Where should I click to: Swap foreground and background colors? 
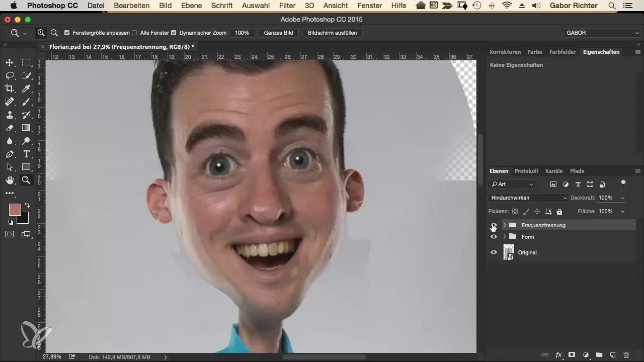[27, 205]
